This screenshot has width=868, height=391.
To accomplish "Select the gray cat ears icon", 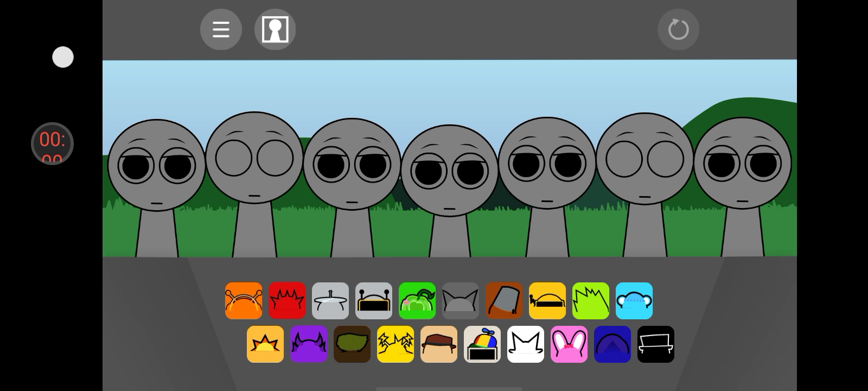I will pos(461,301).
